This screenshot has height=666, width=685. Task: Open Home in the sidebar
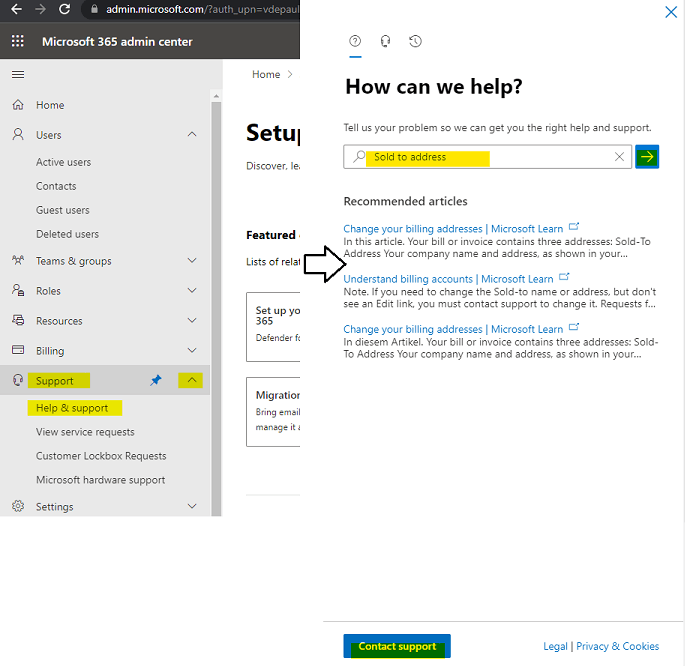coord(50,105)
